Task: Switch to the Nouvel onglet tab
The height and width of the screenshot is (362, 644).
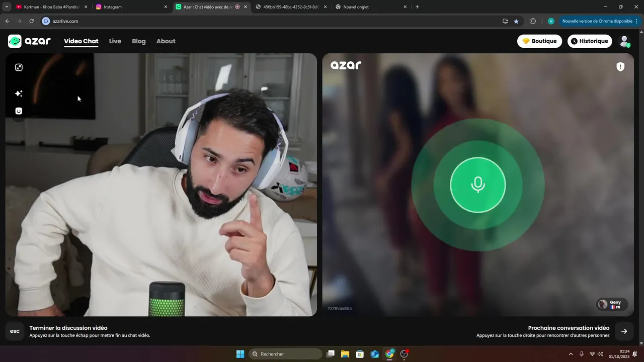Action: 372,7
